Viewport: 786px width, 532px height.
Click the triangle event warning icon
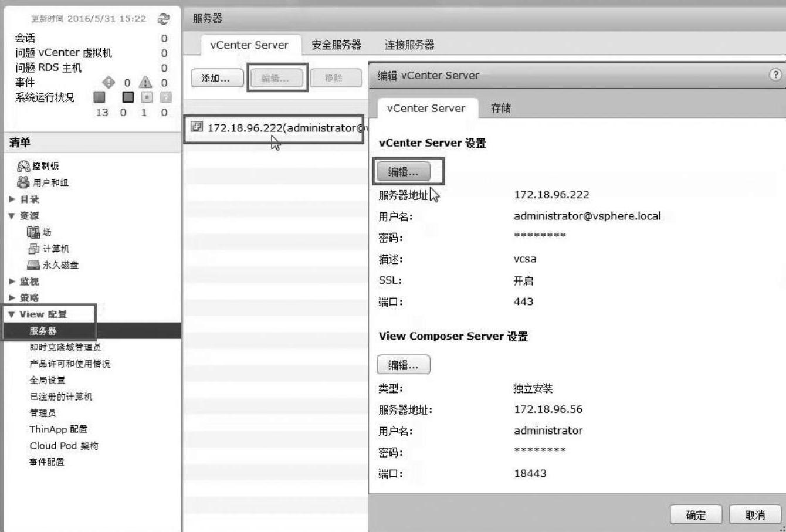coord(145,82)
